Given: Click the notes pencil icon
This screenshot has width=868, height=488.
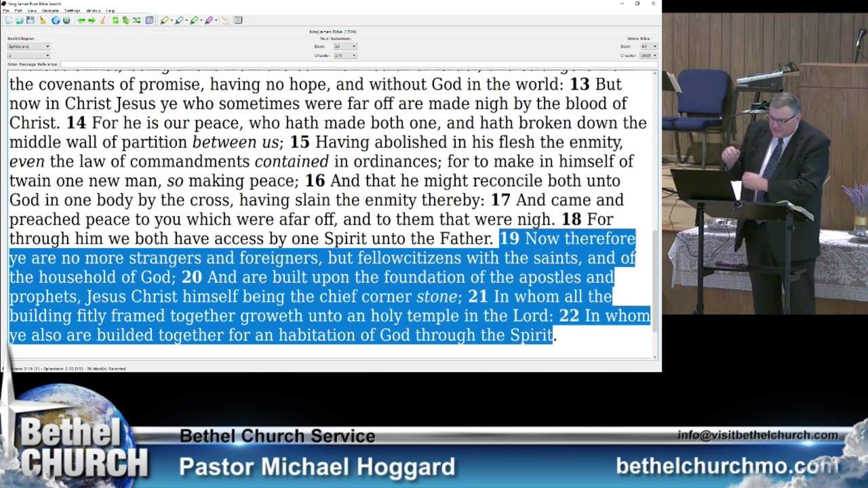Looking at the screenshot, I should coord(225,20).
